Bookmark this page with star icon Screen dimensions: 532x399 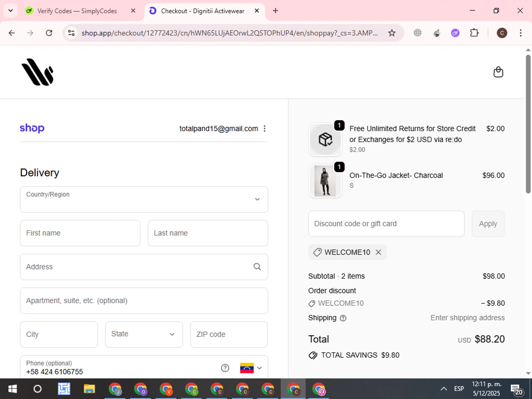click(x=392, y=33)
